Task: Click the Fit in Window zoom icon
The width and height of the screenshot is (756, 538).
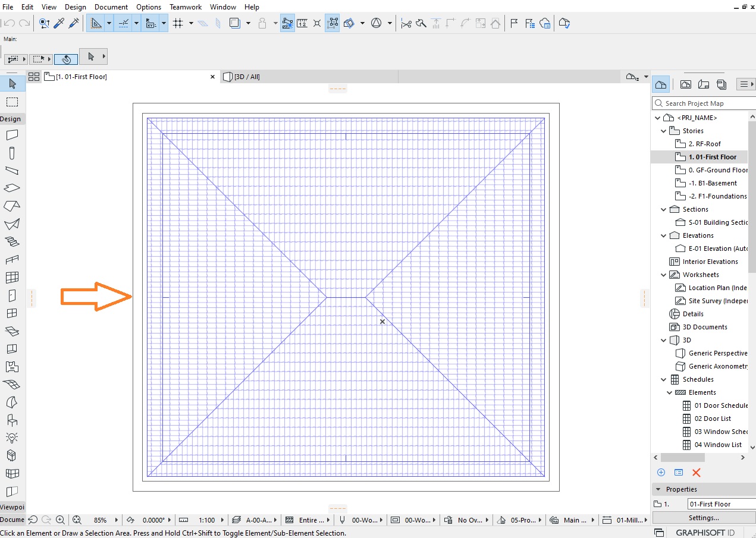Action: (77, 520)
